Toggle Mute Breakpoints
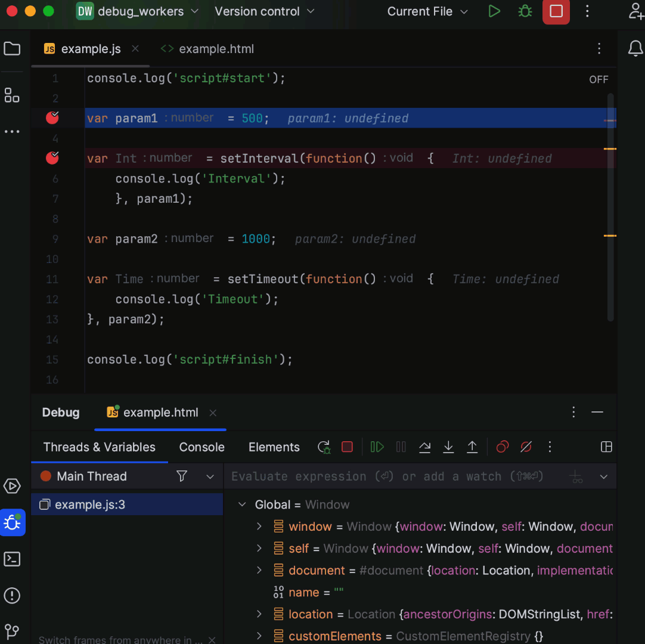The image size is (645, 644). click(526, 447)
